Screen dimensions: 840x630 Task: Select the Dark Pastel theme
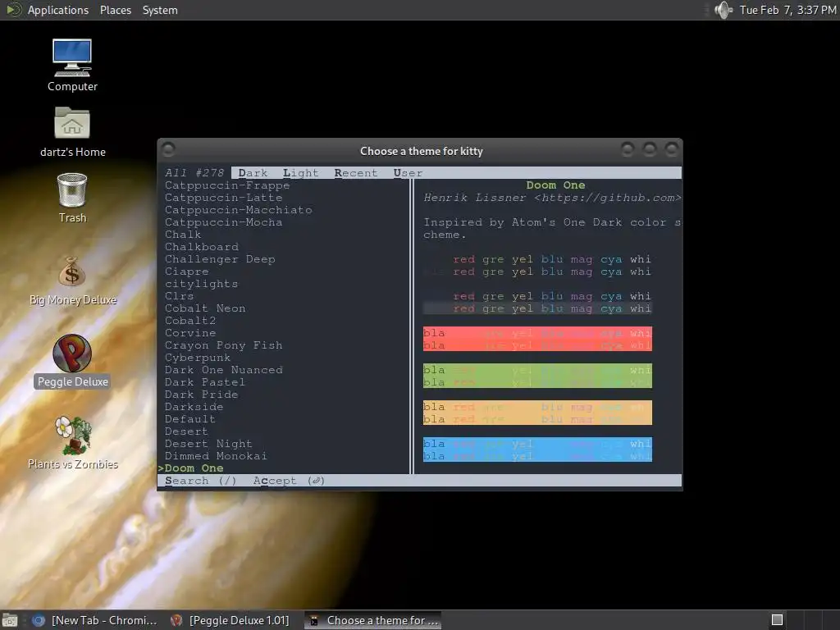[x=205, y=382]
